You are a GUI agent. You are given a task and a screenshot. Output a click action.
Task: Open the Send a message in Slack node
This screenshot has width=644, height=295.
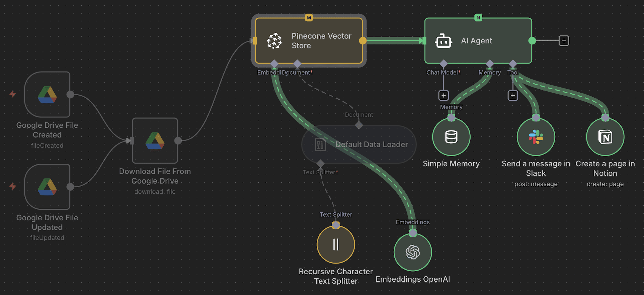click(x=536, y=137)
